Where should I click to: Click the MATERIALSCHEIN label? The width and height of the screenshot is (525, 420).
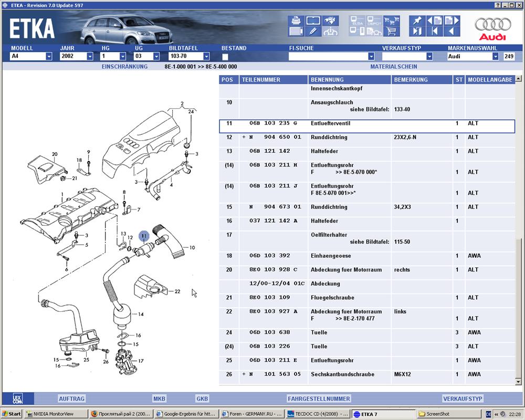394,67
